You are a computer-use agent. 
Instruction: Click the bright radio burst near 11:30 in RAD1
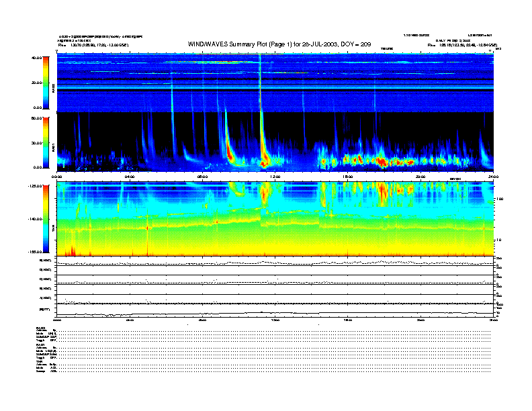264,160
